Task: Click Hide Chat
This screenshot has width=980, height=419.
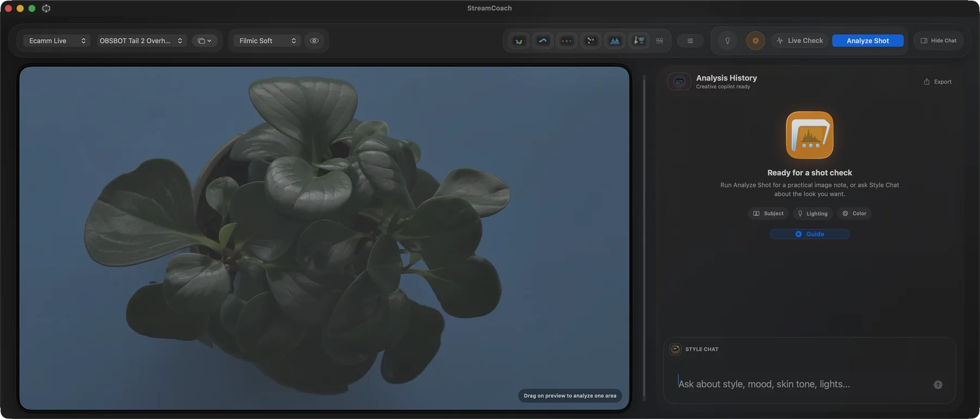Action: point(939,41)
